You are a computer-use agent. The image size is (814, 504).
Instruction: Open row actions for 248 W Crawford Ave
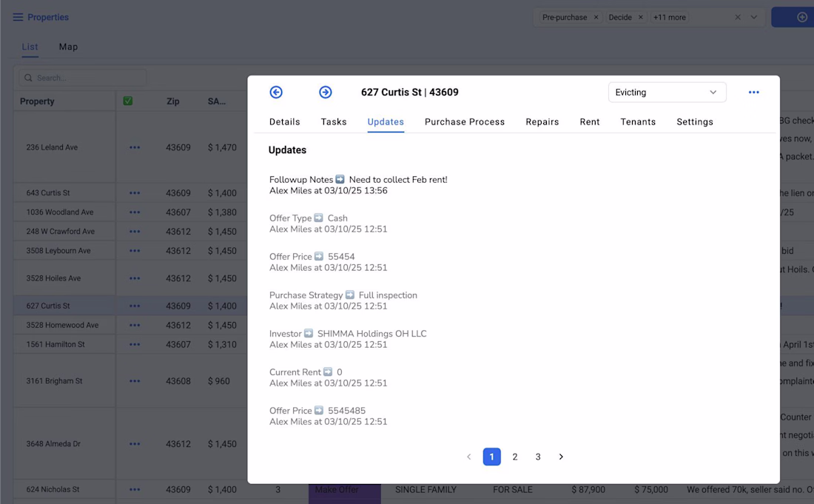point(135,232)
